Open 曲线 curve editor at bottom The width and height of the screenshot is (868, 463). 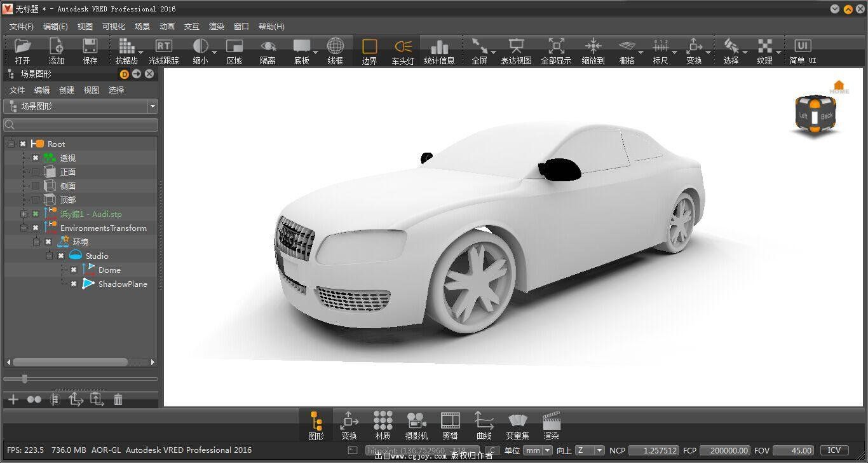(x=484, y=420)
